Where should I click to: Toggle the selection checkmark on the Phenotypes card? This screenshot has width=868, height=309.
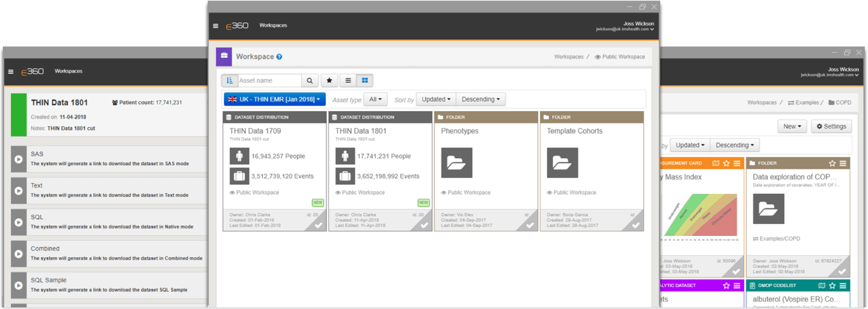point(530,225)
